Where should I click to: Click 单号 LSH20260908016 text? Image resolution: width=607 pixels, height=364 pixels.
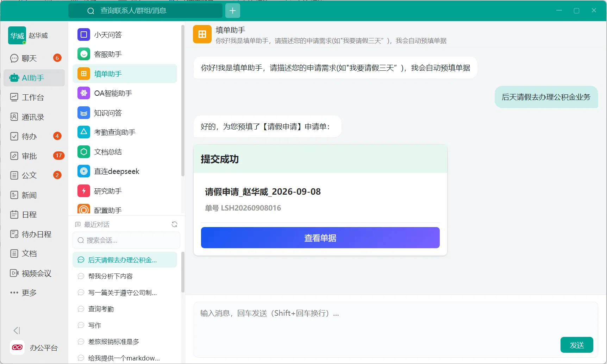click(x=243, y=208)
